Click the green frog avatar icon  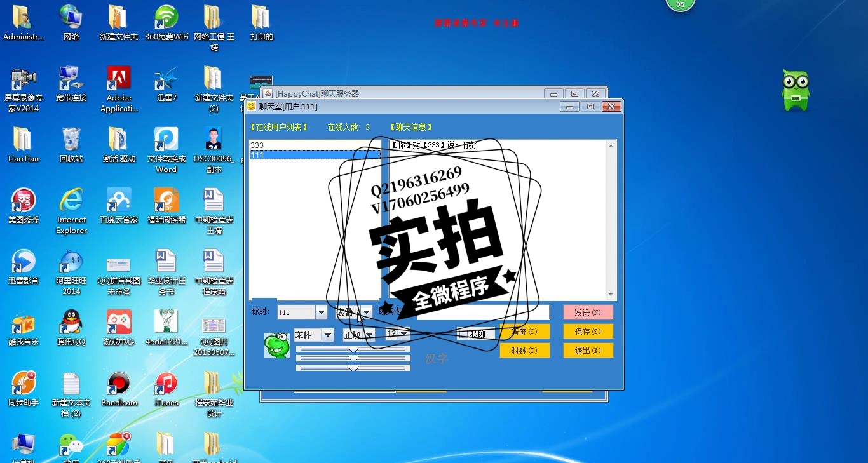point(276,345)
